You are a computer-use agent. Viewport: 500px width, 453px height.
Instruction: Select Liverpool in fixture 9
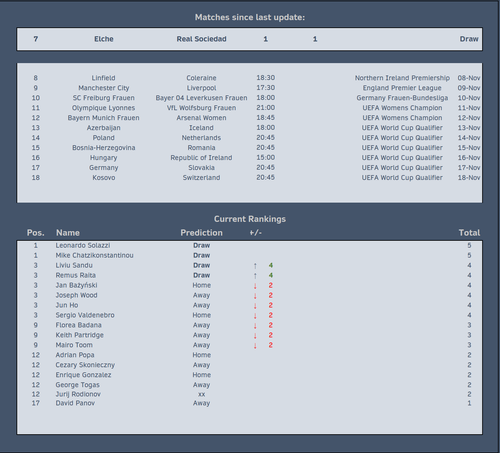coord(201,88)
